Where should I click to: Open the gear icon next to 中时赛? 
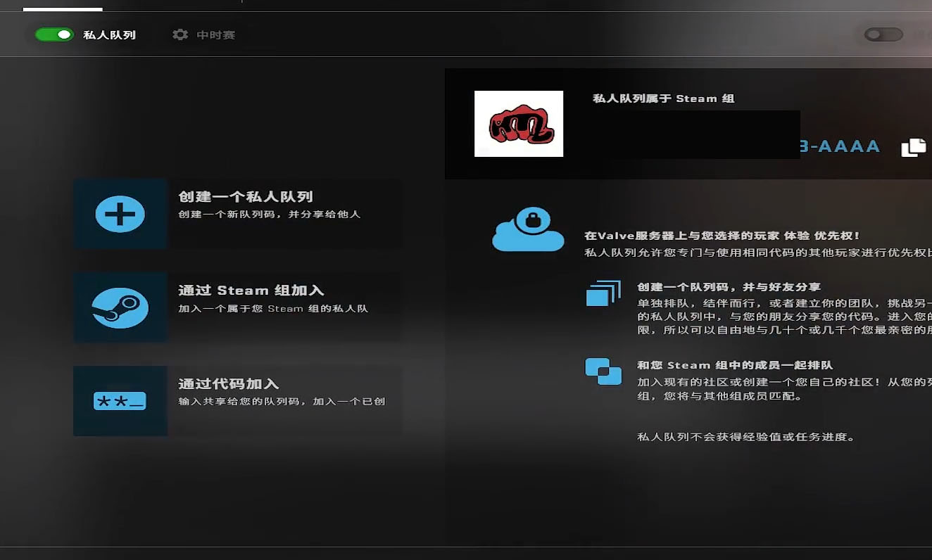180,34
